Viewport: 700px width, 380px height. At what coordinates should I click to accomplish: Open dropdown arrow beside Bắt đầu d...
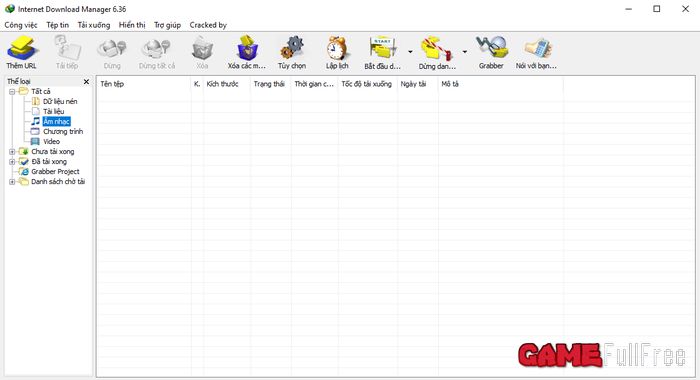[410, 52]
